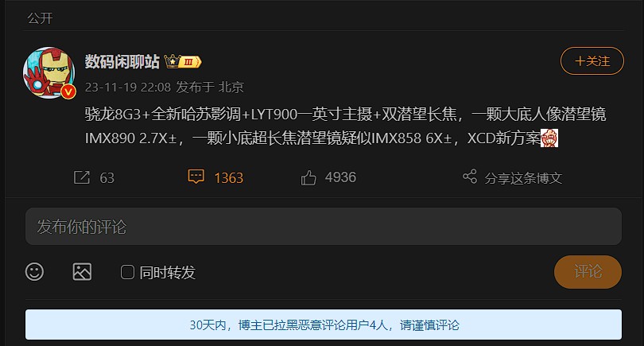Open comments via the orange speech bubble icon
The width and height of the screenshot is (644, 346).
pyautogui.click(x=196, y=177)
